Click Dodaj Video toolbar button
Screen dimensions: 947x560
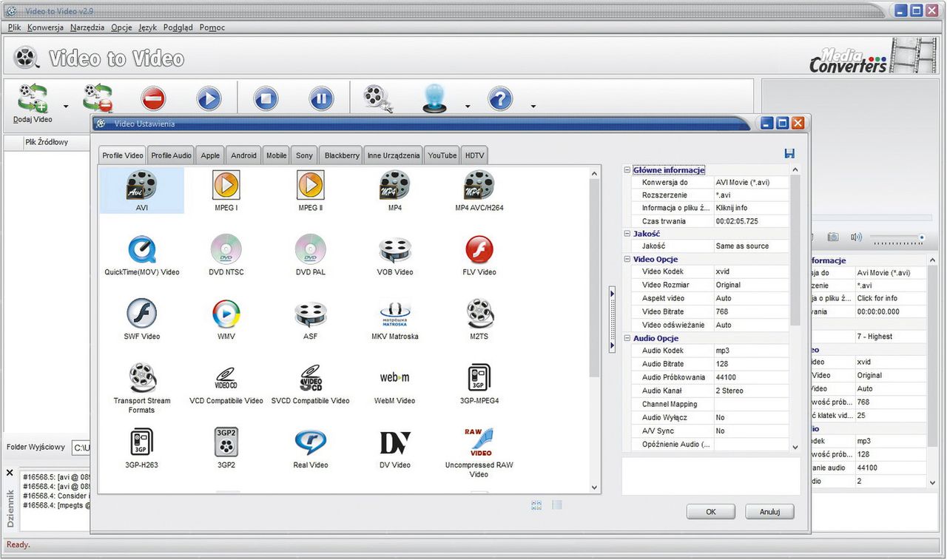click(x=33, y=103)
